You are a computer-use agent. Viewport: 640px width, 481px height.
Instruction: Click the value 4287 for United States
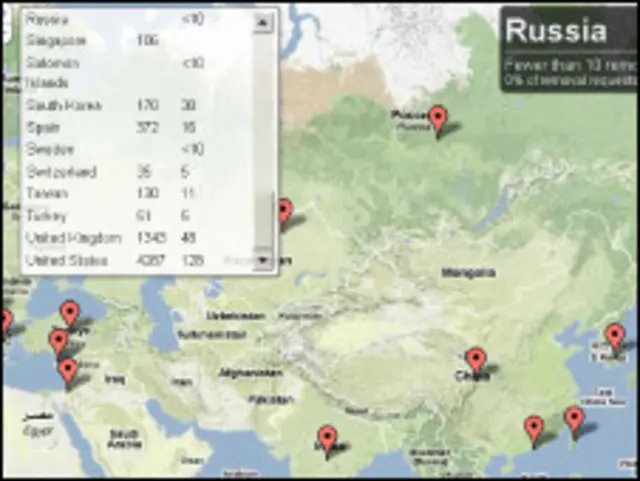(151, 260)
